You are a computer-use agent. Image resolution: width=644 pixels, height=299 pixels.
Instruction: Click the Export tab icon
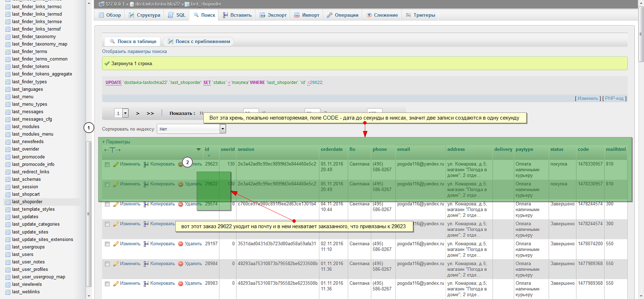[x=262, y=15]
